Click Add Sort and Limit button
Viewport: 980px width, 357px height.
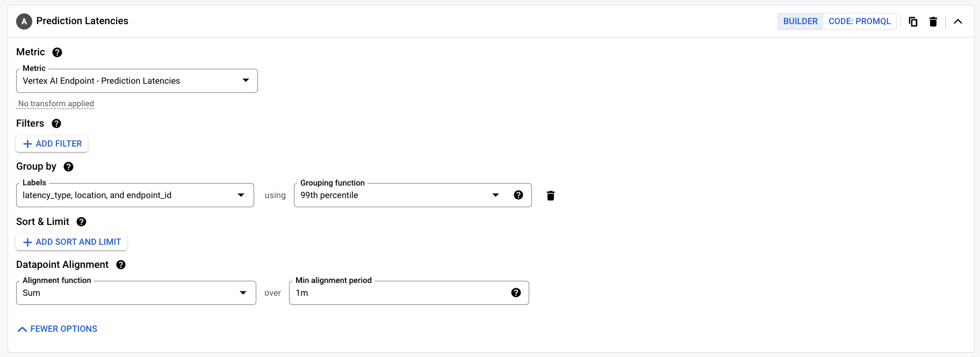click(71, 242)
